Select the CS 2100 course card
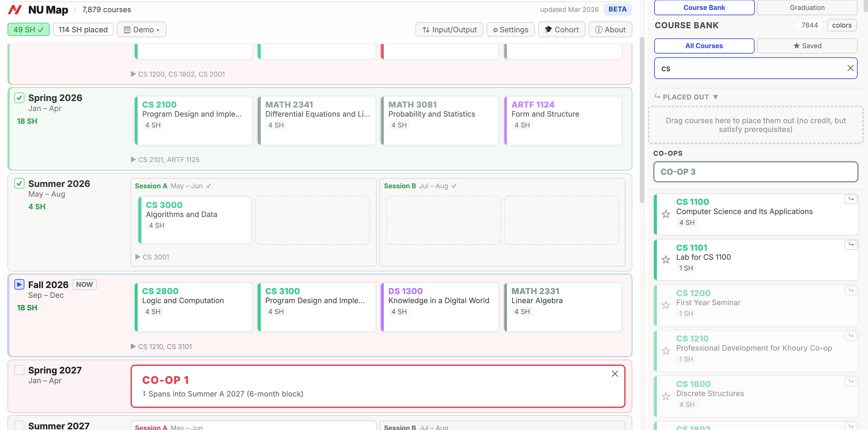The height and width of the screenshot is (430, 868). point(193,121)
